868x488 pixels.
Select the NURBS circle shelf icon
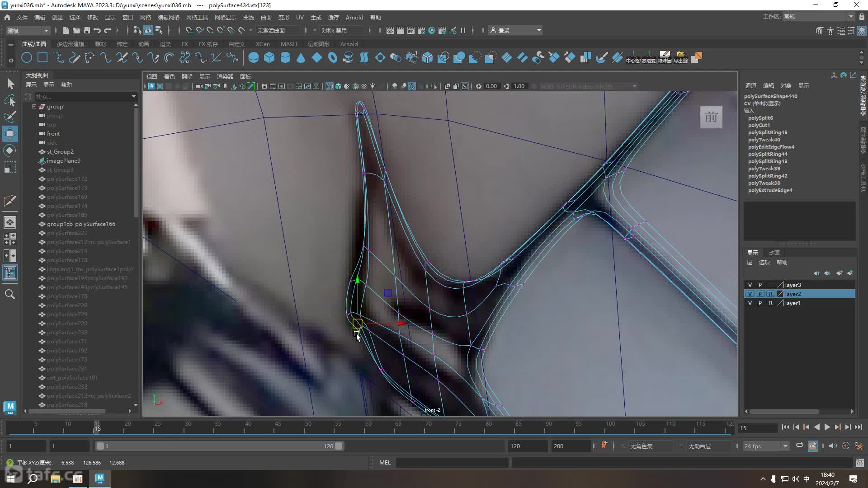click(27, 58)
